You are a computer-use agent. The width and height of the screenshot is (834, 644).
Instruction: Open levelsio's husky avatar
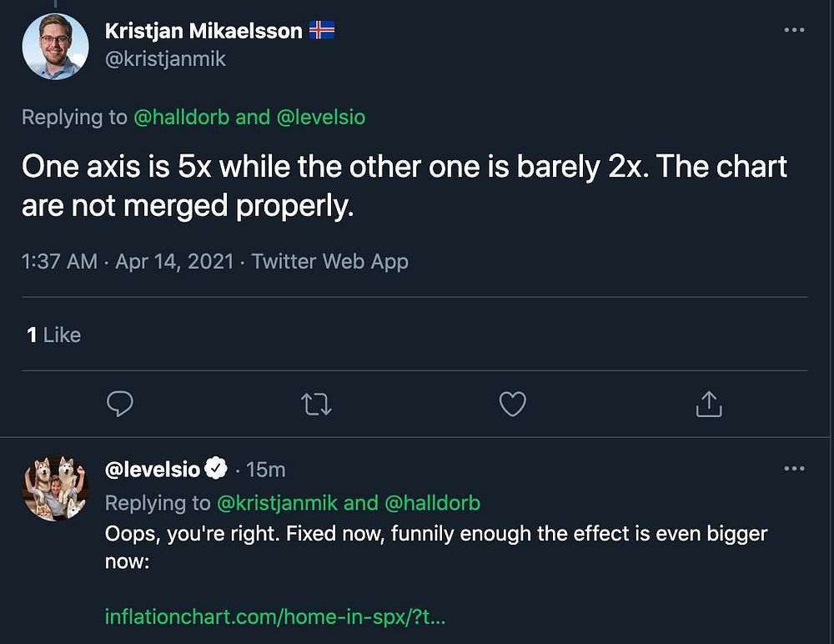coord(55,487)
